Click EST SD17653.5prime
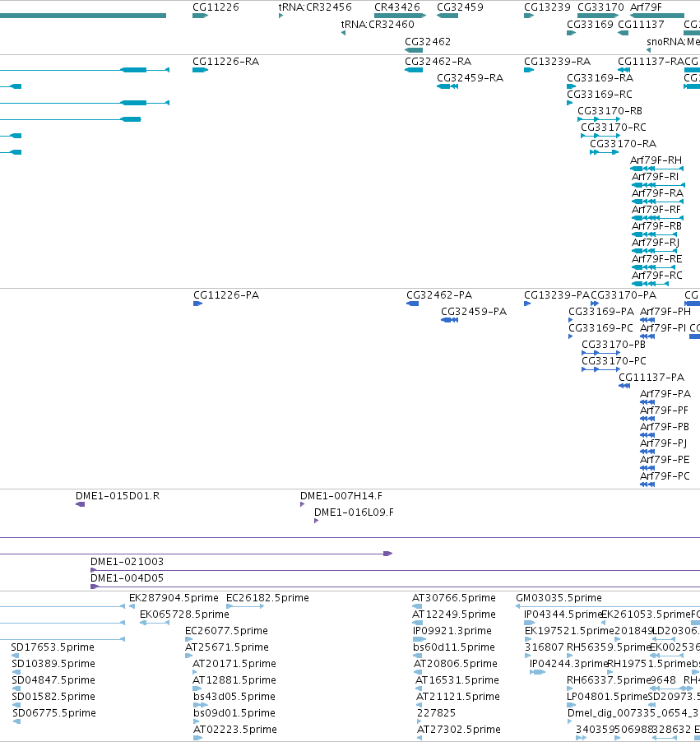 point(15,656)
